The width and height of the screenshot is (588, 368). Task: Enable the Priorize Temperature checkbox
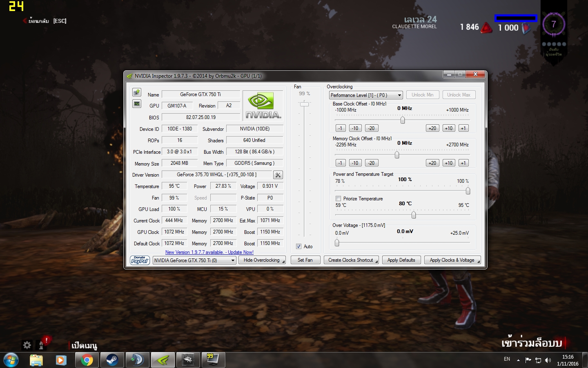click(338, 199)
